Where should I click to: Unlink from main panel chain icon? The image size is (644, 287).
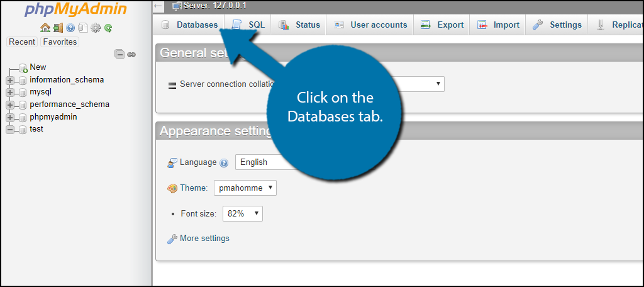point(131,54)
